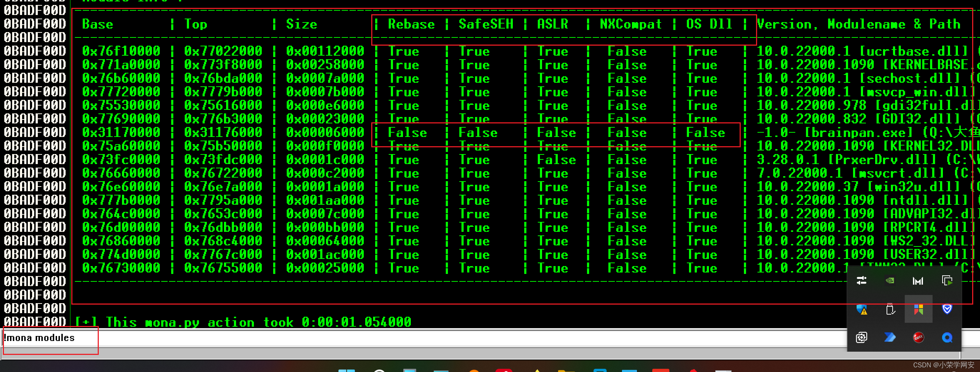Select base address 0x777b0000 of ntdll

121,200
